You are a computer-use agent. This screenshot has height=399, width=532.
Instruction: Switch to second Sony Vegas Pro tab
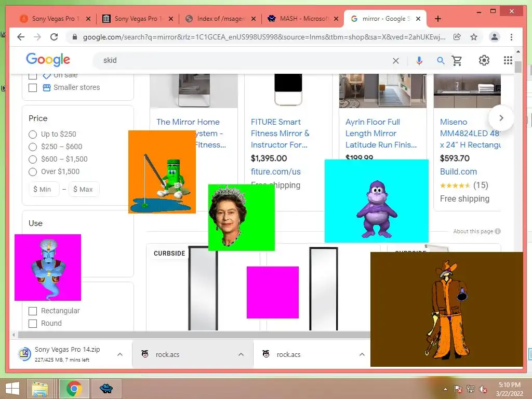137,19
